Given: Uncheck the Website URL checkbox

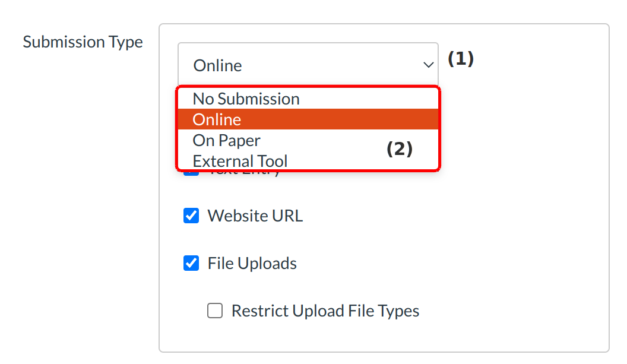Looking at the screenshot, I should (191, 216).
